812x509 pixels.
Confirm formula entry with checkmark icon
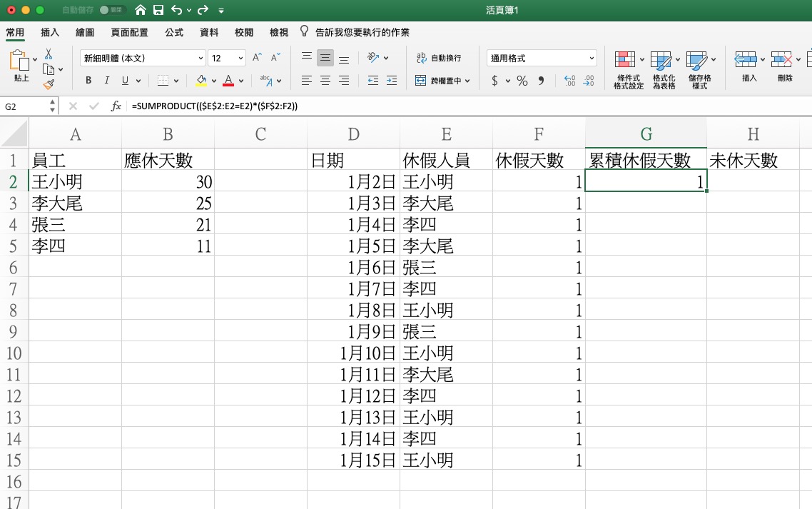point(93,106)
